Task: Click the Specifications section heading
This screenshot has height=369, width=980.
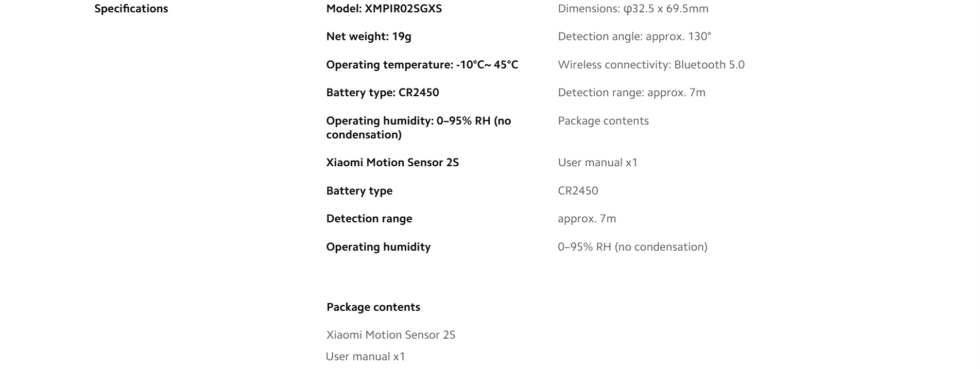Action: 131,9
